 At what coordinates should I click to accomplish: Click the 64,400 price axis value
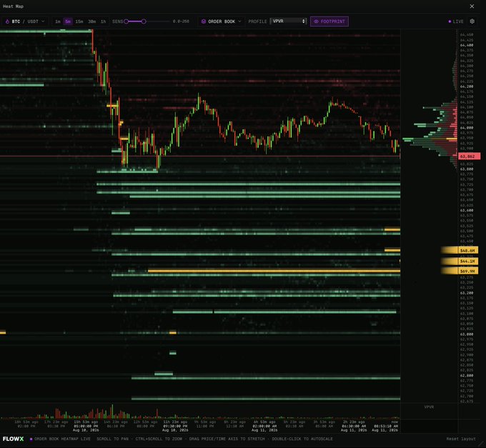(467, 45)
